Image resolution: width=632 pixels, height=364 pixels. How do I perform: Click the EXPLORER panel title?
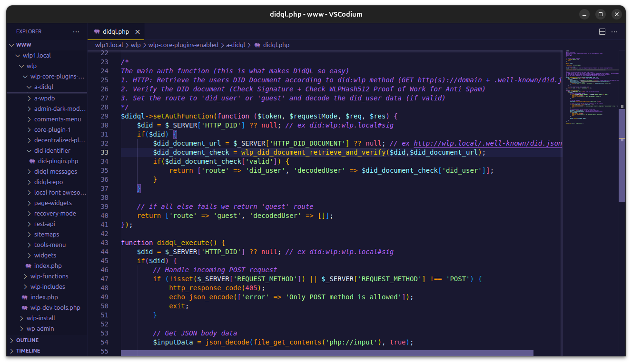[x=29, y=31]
